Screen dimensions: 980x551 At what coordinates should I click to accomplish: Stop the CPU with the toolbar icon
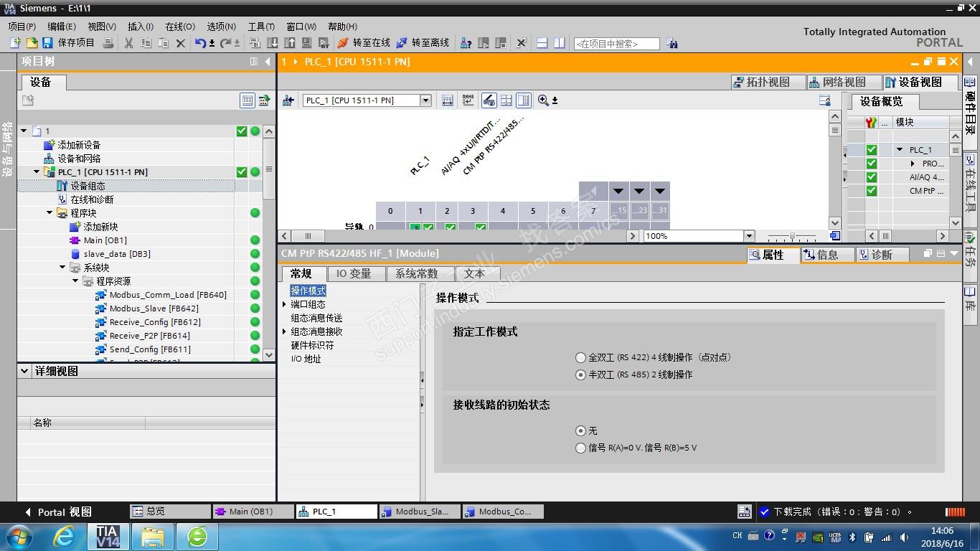tap(500, 43)
